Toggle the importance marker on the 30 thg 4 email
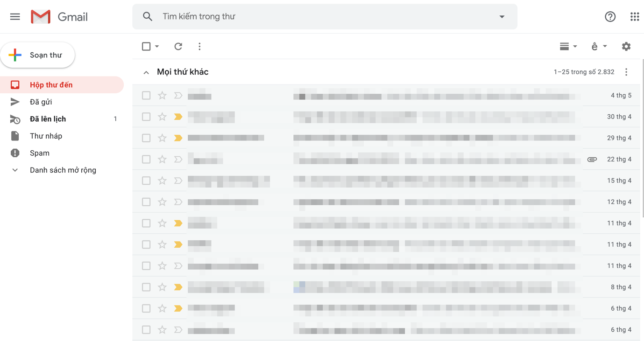The image size is (644, 341). point(178,117)
